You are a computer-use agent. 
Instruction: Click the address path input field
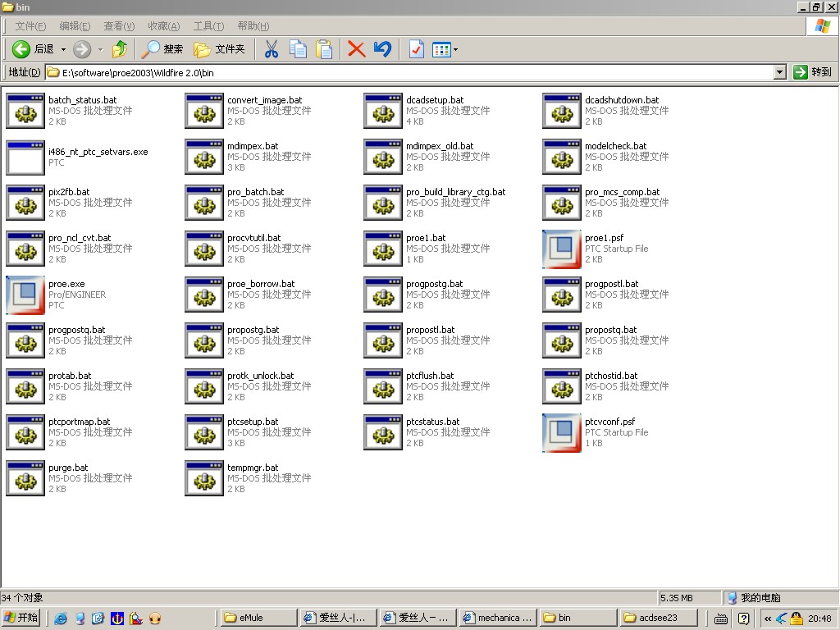pyautogui.click(x=409, y=72)
